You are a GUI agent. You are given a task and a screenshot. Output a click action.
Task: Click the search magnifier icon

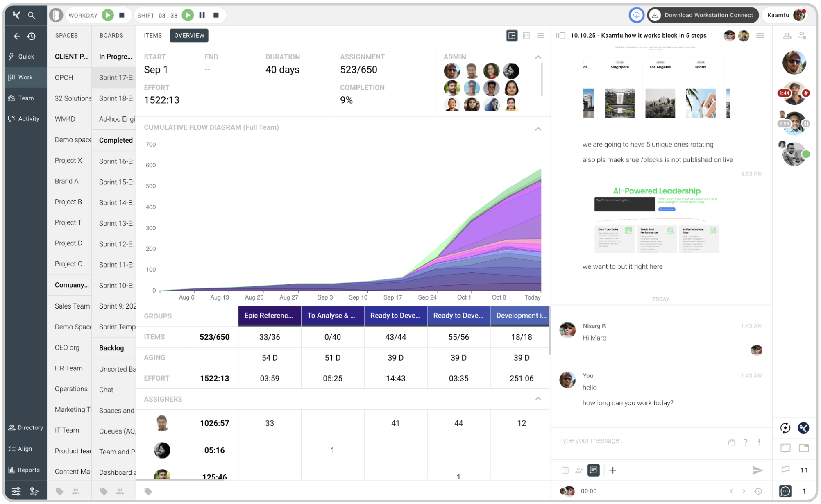coord(32,15)
